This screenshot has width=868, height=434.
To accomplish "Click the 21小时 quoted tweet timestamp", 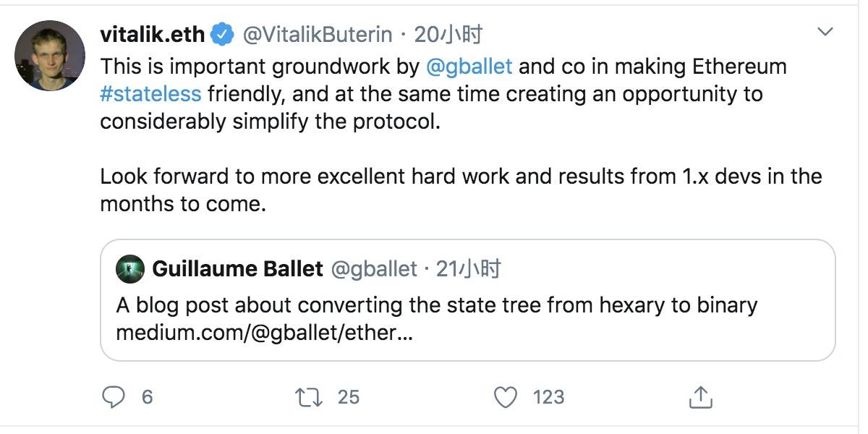I will [469, 269].
